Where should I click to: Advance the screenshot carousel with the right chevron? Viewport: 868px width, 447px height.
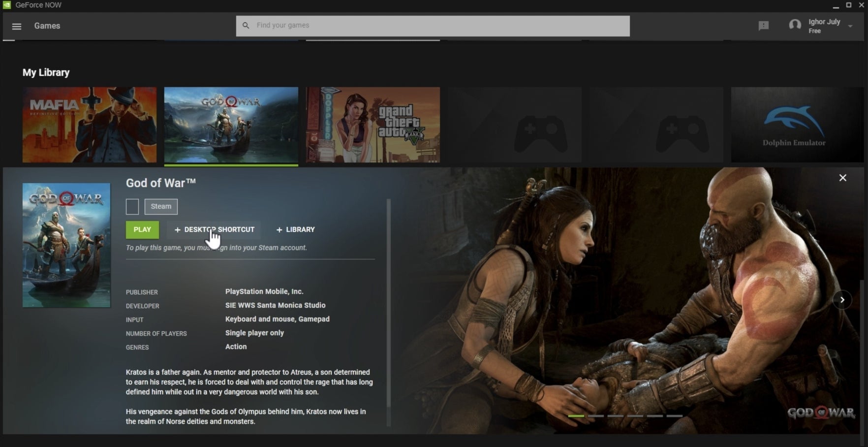pyautogui.click(x=842, y=299)
